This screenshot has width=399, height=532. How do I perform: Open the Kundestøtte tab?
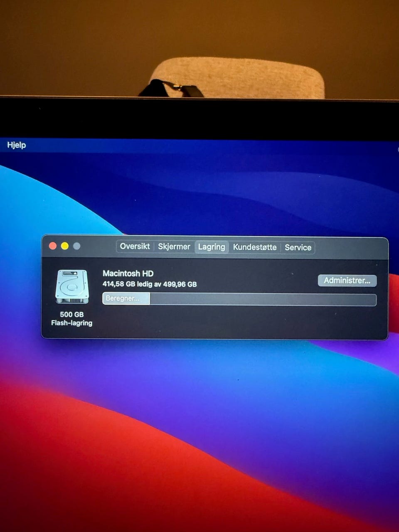click(255, 247)
